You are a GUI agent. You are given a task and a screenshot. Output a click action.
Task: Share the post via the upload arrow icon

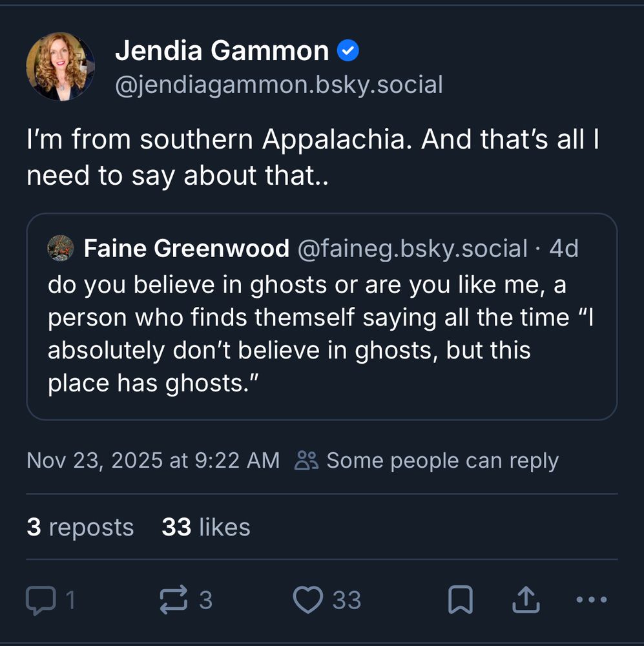526,599
